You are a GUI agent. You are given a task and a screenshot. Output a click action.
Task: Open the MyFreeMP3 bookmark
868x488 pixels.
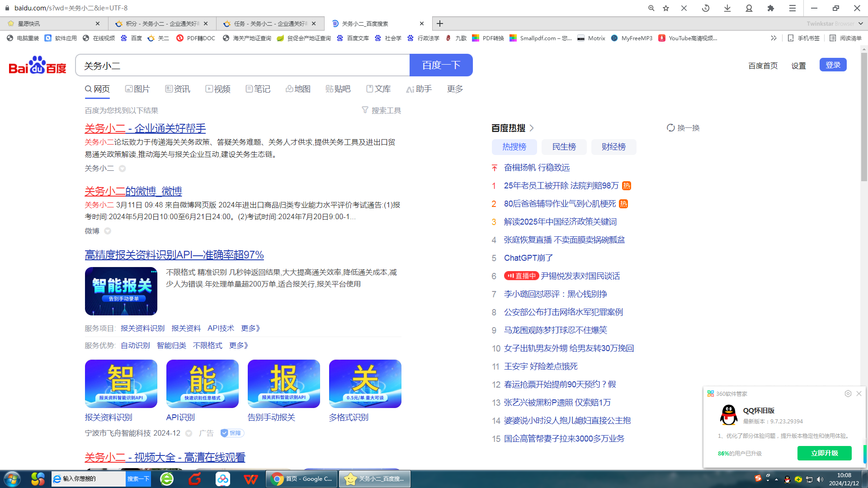click(x=632, y=38)
